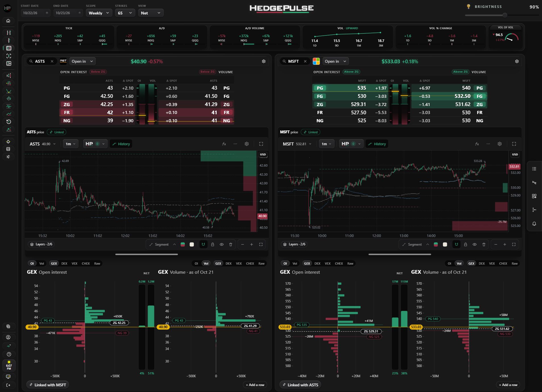542x392 pixels.
Task: Open Layers 2/6 on ASTS chart
Action: 41,244
